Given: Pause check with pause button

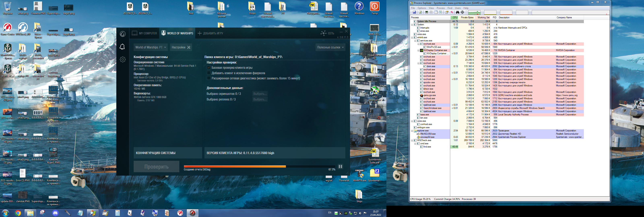Looking at the screenshot, I should click(x=340, y=167).
